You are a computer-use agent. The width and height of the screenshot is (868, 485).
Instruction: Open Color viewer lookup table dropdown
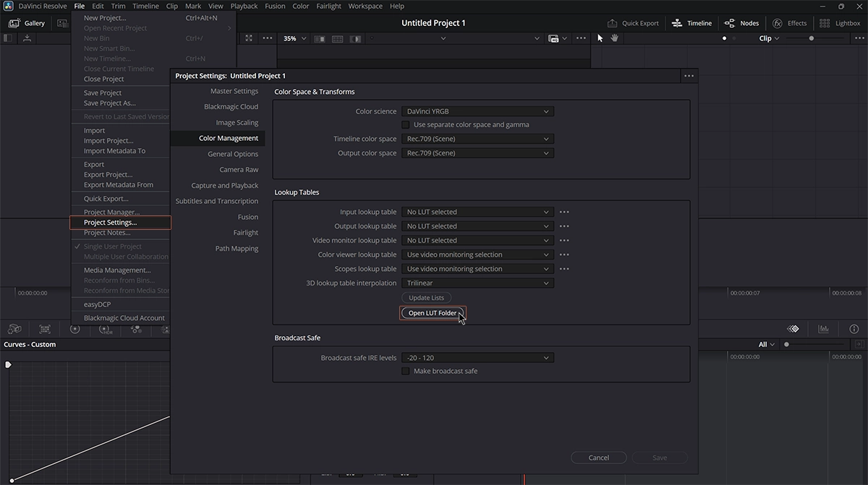(477, 254)
